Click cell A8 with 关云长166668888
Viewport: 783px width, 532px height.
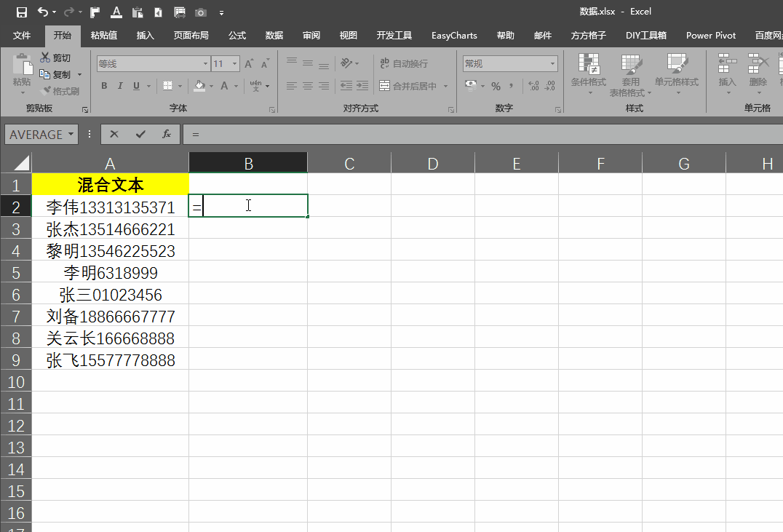click(x=111, y=338)
